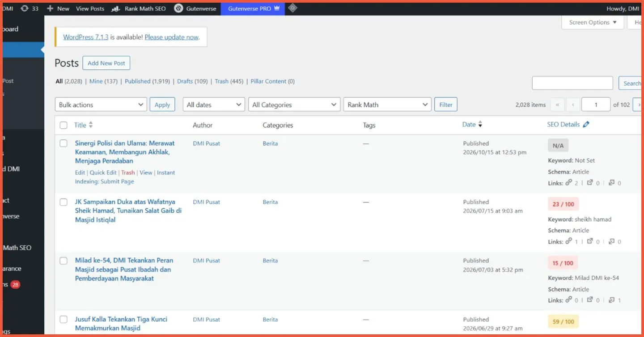Tick checkbox for Milad ke-54 post
This screenshot has height=337, width=644.
click(64, 261)
